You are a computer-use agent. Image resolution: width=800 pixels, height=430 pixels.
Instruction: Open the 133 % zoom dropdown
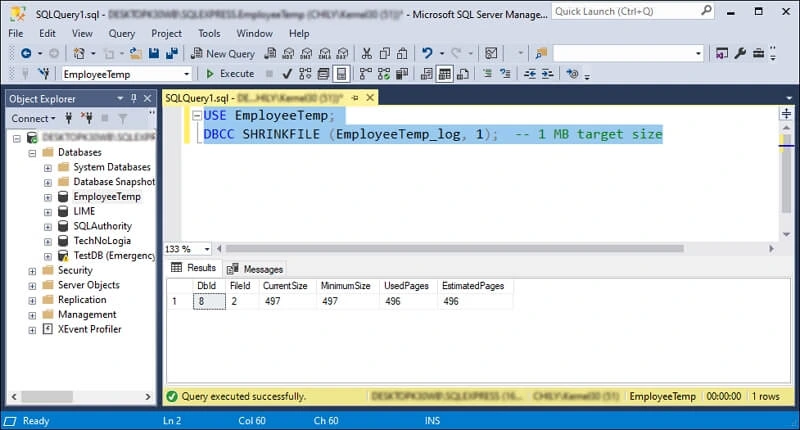pos(207,249)
